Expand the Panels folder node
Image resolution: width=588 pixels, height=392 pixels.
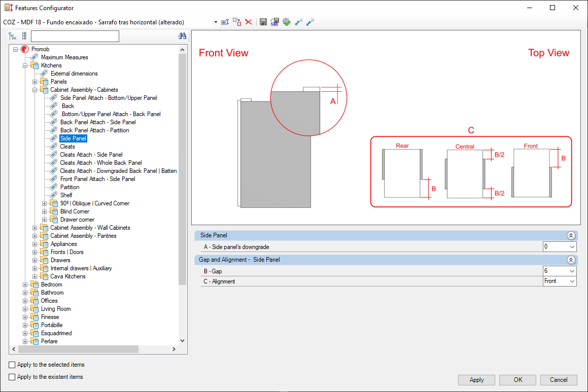pyautogui.click(x=35, y=82)
